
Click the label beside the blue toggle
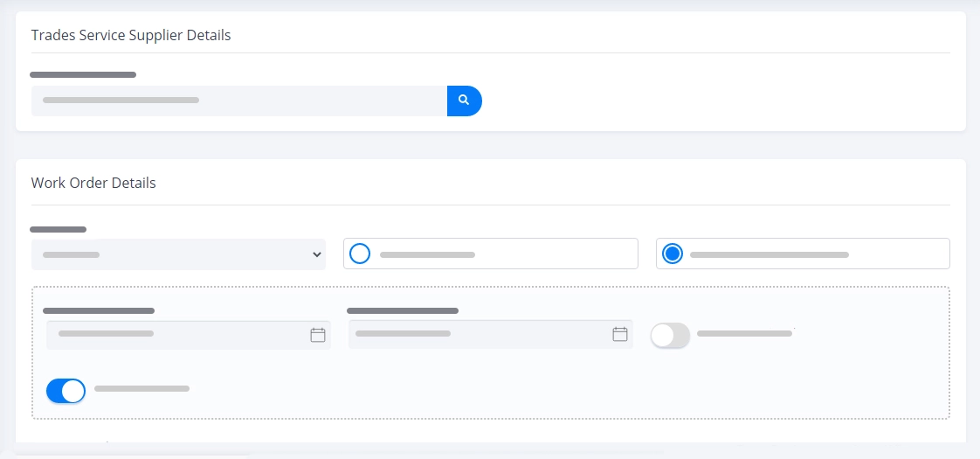141,389
